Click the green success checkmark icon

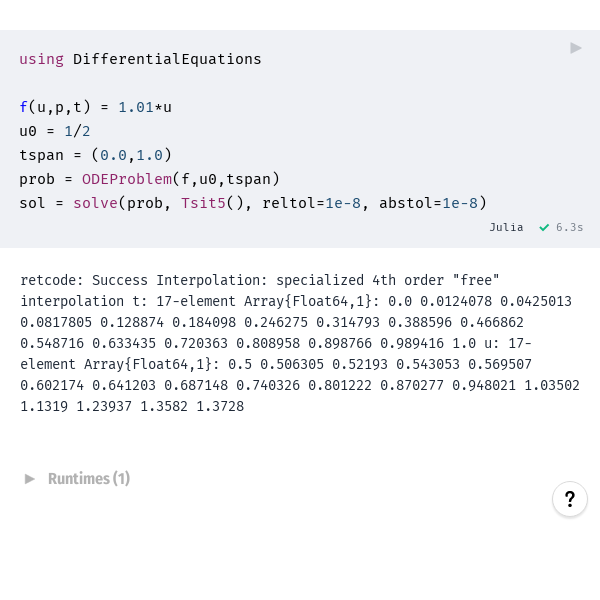[544, 228]
